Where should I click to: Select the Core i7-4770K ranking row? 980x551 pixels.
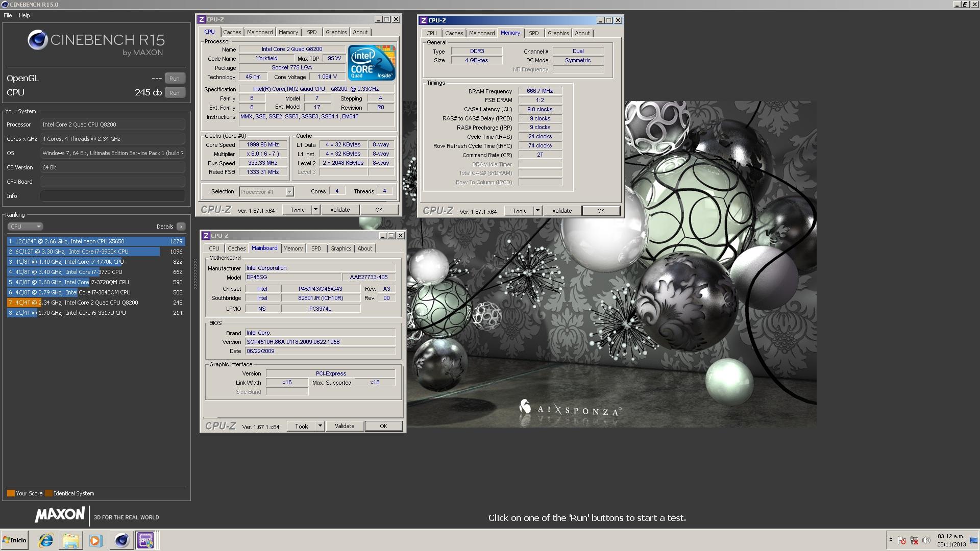pyautogui.click(x=96, y=262)
